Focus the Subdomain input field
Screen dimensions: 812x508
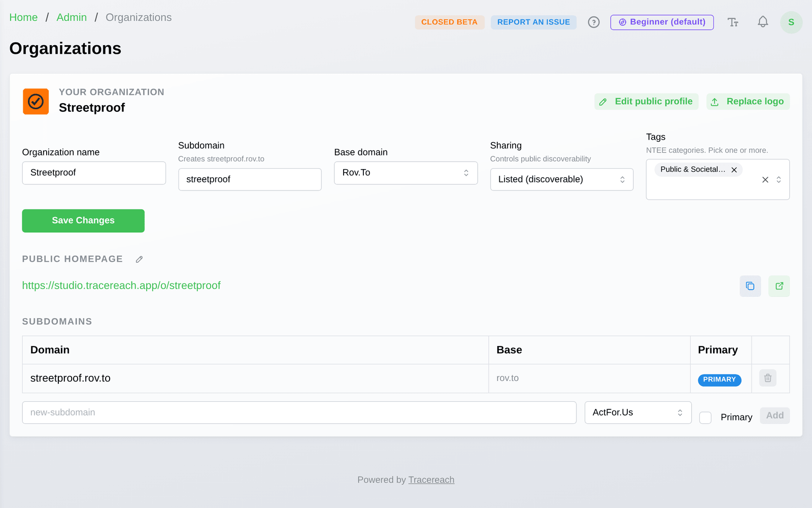click(x=250, y=179)
